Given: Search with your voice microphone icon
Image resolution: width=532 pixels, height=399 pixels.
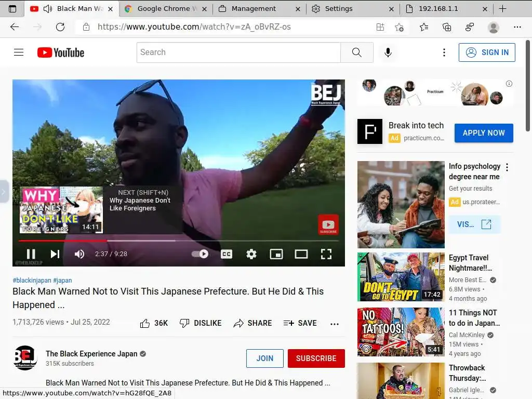Looking at the screenshot, I should (x=388, y=52).
